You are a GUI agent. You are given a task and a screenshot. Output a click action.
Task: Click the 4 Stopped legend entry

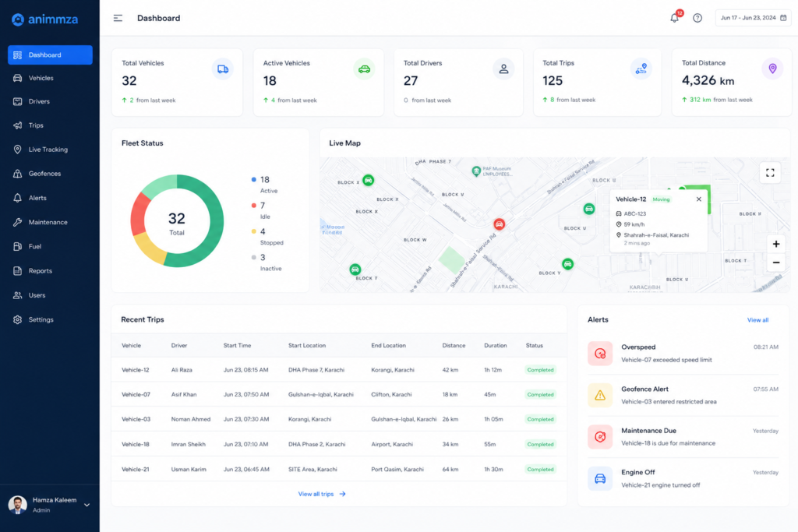coord(267,237)
